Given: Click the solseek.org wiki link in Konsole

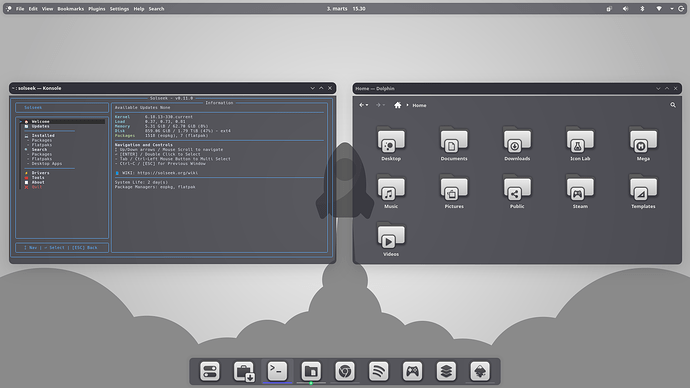Looking at the screenshot, I should pyautogui.click(x=167, y=173).
